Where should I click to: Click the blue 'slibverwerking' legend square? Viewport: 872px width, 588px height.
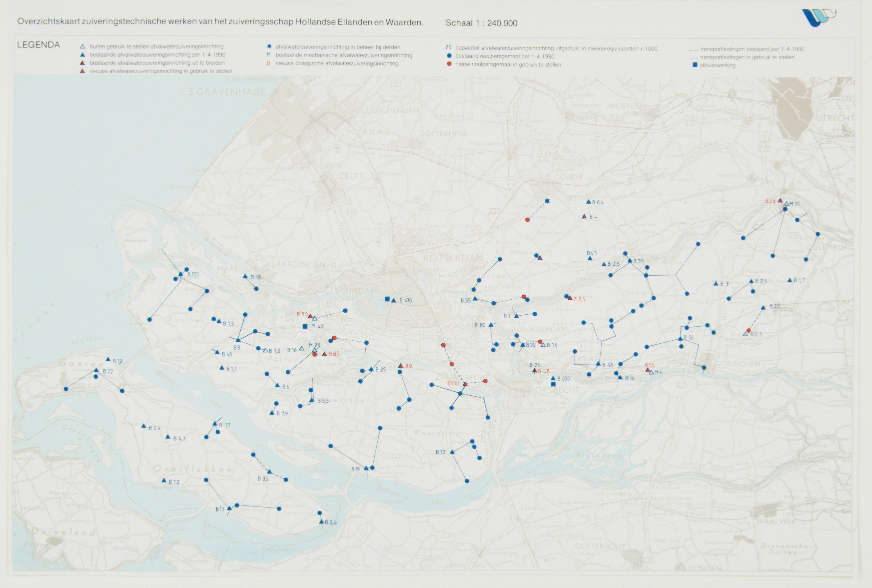click(695, 65)
